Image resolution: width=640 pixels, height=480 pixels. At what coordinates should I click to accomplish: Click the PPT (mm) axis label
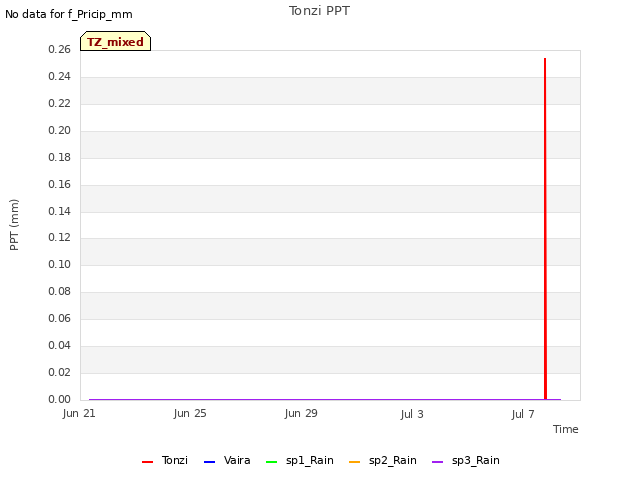(14, 225)
